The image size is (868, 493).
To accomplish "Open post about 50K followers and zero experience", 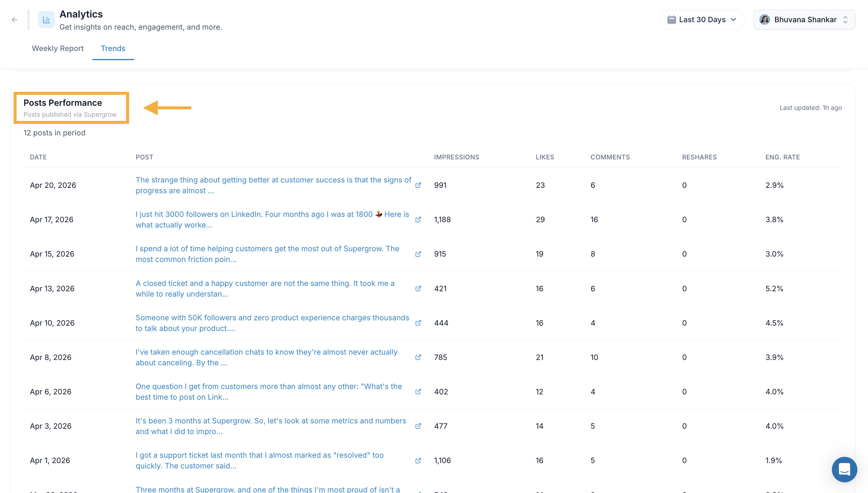I will pos(272,323).
